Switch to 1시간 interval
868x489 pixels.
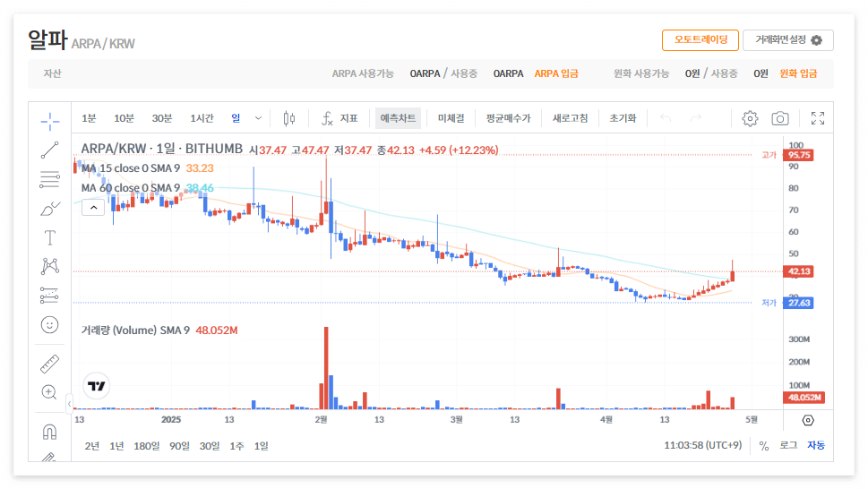[x=202, y=118]
